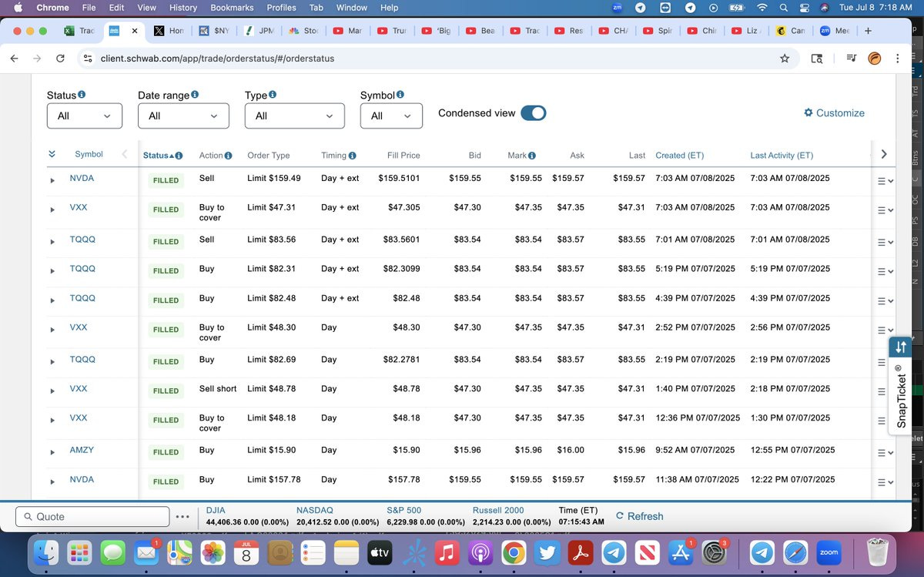Expand the VXX Limit $47.31 row
The height and width of the screenshot is (577, 924).
tap(52, 210)
